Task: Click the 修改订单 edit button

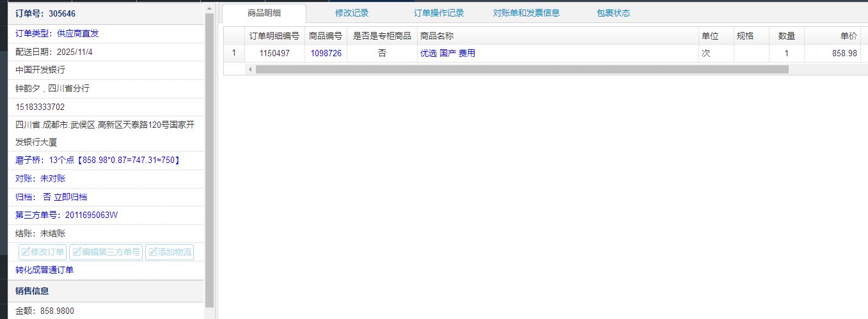Action: point(42,252)
